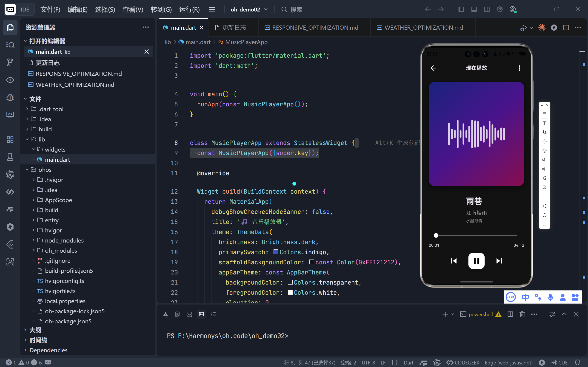The height and width of the screenshot is (367, 588).
Task: Expand the .dart_tool folder
Action: pos(51,109)
